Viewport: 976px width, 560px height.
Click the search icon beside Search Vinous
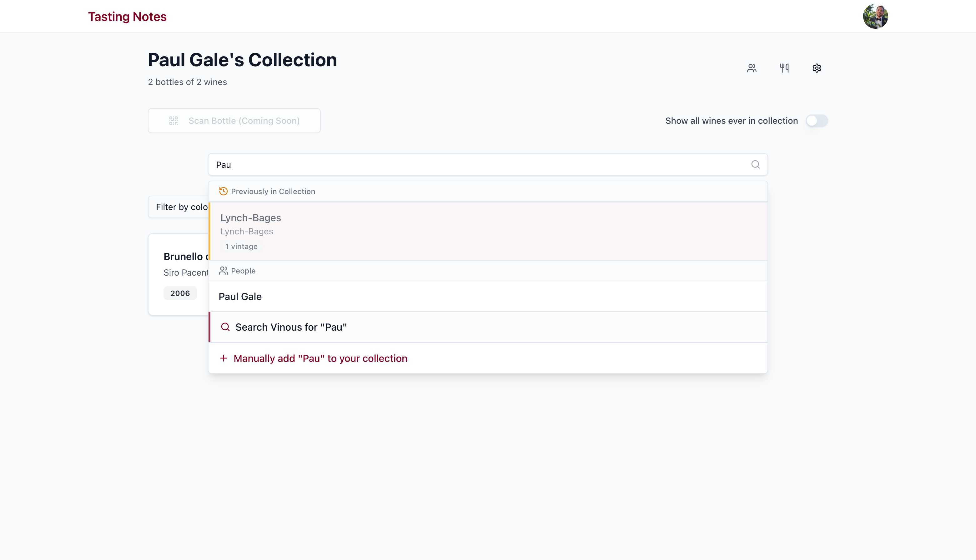(225, 327)
